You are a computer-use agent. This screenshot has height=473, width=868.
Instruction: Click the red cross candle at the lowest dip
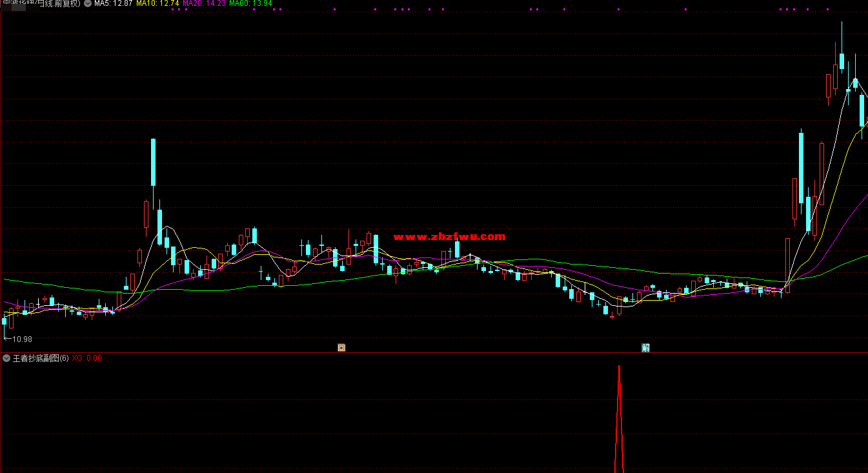pyautogui.click(x=612, y=316)
